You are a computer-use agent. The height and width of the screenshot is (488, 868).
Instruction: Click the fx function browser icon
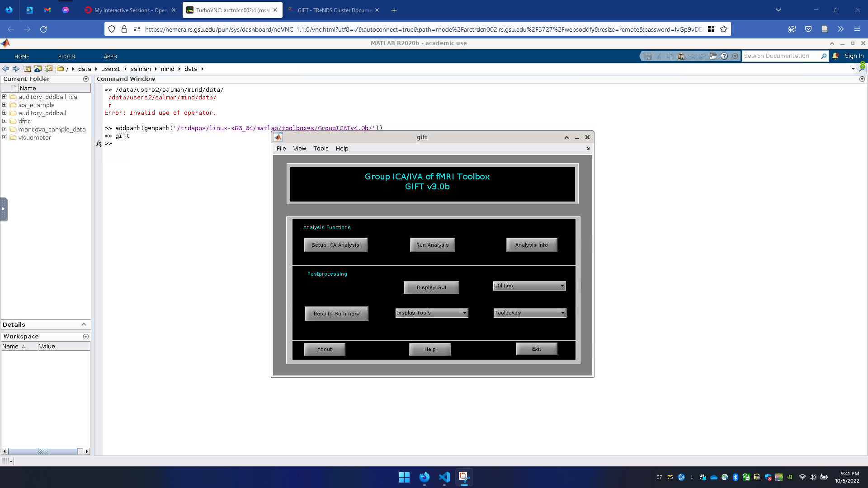(x=99, y=144)
